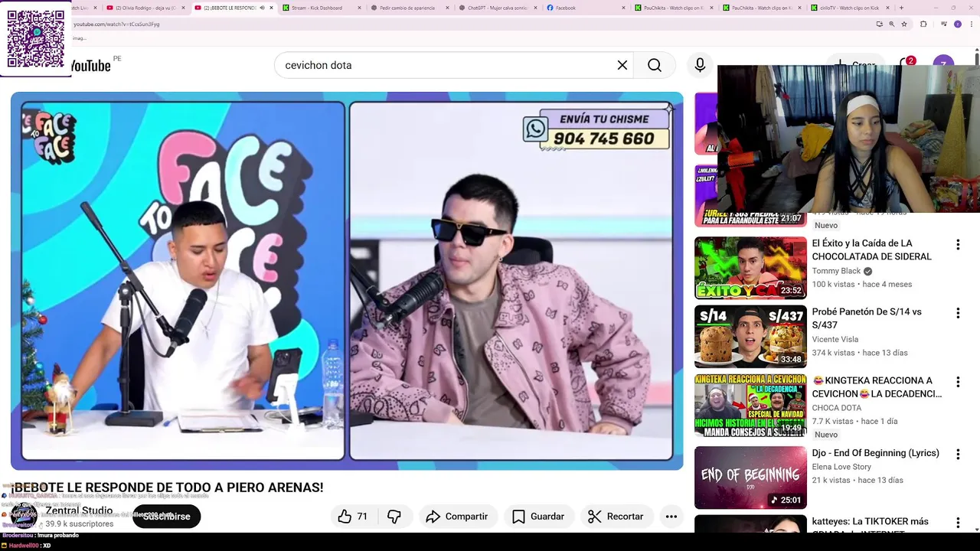980x551 pixels.
Task: Click the Tommy Black channel name
Action: [836, 271]
